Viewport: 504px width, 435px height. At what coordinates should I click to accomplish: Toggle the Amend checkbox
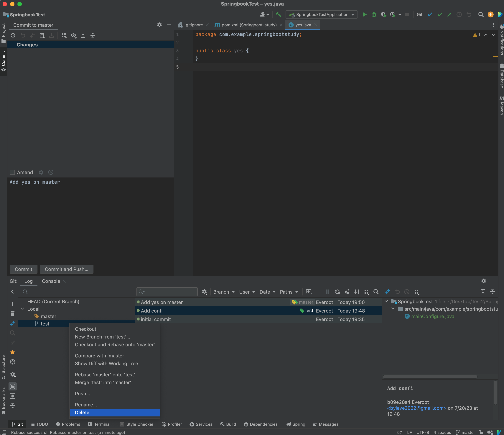(12, 172)
